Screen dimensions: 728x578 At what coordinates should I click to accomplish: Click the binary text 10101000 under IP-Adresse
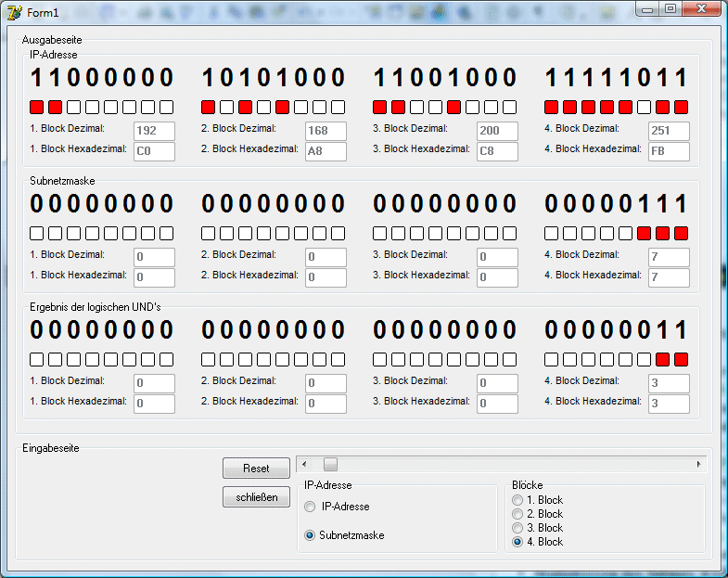point(274,78)
